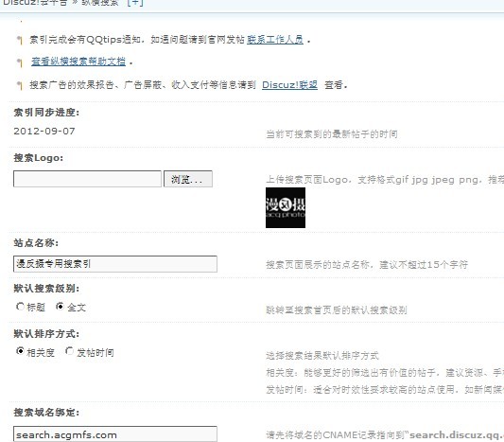Click the 当前可搜索到的最新帖子的时间 hint text
Screen dimensions: 504x442
click(332, 134)
